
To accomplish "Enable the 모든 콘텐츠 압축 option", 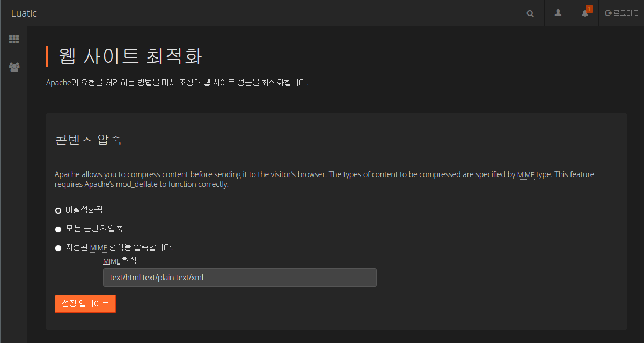I will (x=58, y=229).
